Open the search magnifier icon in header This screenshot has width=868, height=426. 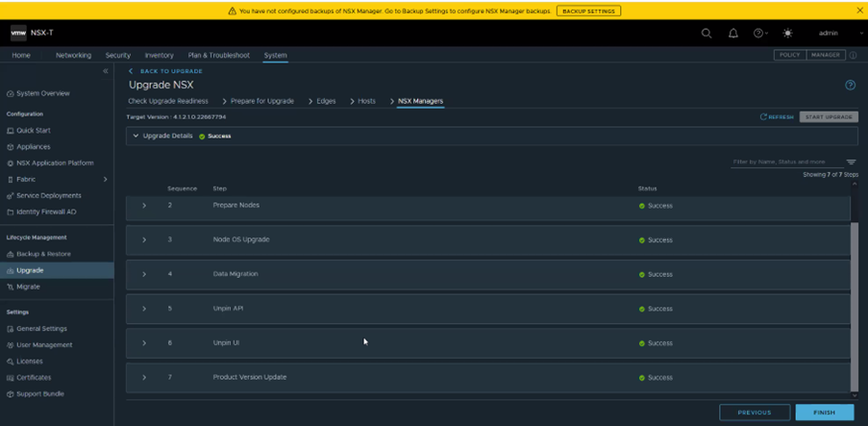click(x=707, y=34)
